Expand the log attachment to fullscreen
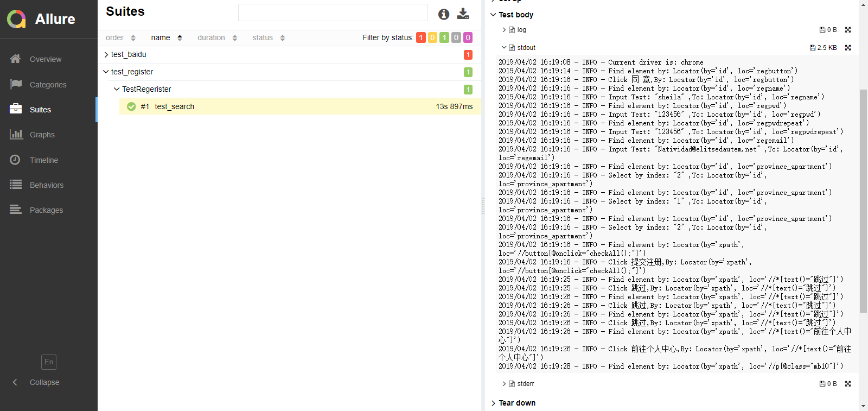This screenshot has width=868, height=411. click(848, 30)
